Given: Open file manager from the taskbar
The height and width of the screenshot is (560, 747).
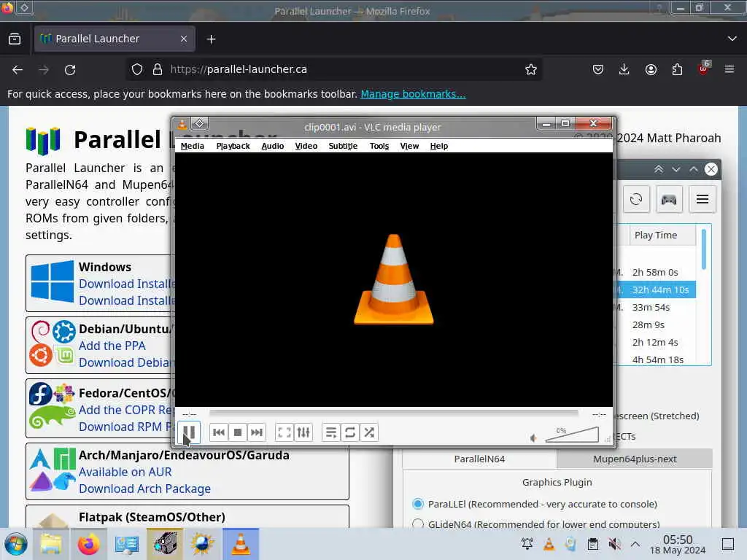Looking at the screenshot, I should coord(51,544).
